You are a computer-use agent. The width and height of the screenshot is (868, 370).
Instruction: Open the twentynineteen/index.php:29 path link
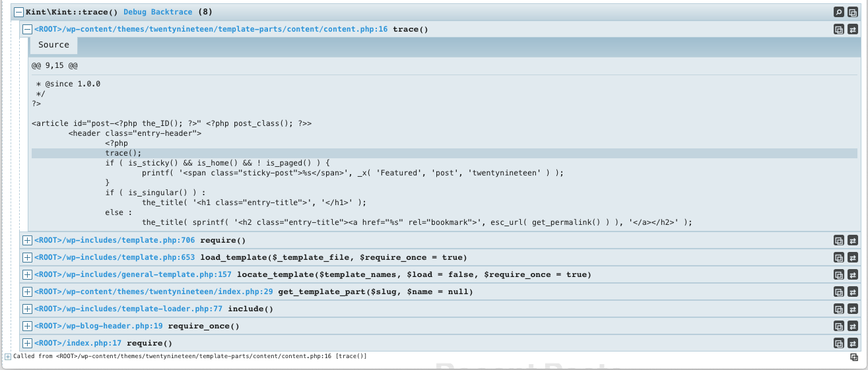pos(153,292)
